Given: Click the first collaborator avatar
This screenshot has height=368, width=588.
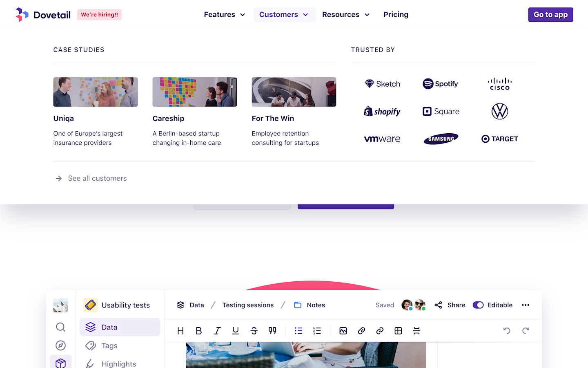Looking at the screenshot, I should [x=407, y=305].
